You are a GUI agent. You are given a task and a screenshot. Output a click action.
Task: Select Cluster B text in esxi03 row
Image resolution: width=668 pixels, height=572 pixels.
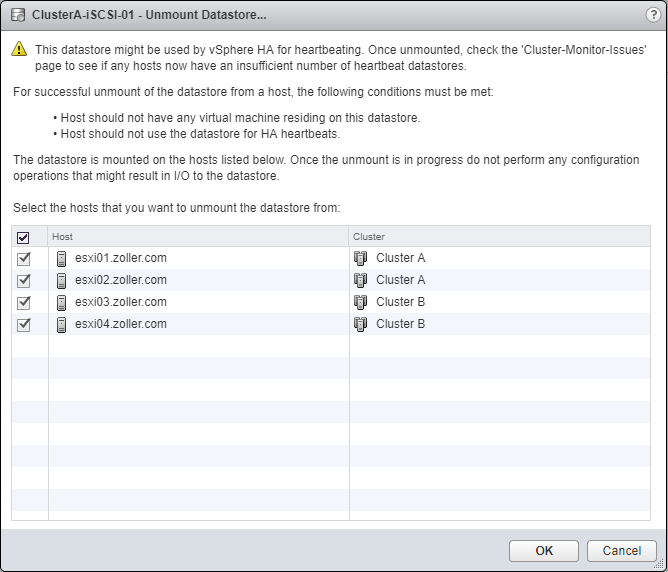(401, 302)
